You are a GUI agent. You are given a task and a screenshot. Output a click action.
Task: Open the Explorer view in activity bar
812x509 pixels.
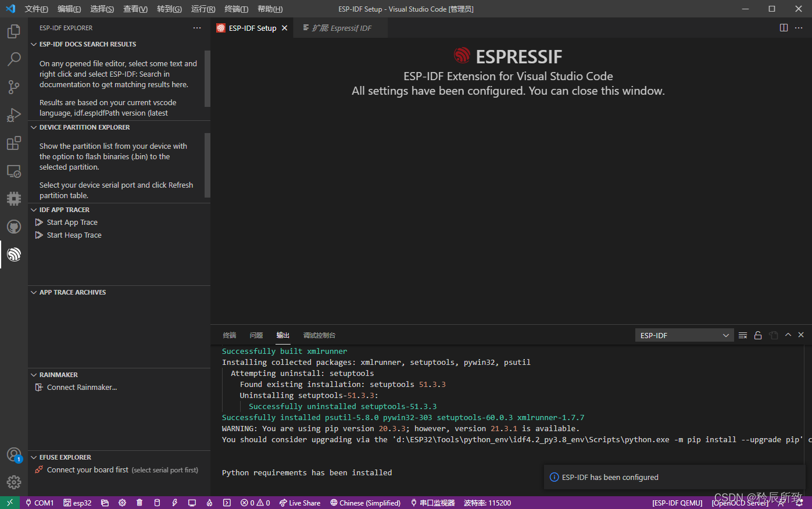[14, 31]
